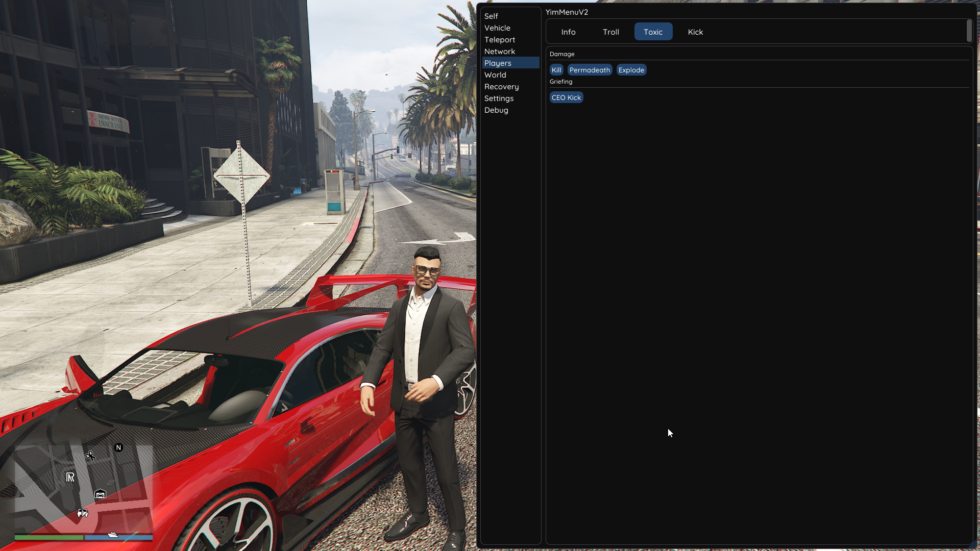Image resolution: width=980 pixels, height=551 pixels.
Task: Switch to the Troll tab
Action: pyautogui.click(x=610, y=32)
